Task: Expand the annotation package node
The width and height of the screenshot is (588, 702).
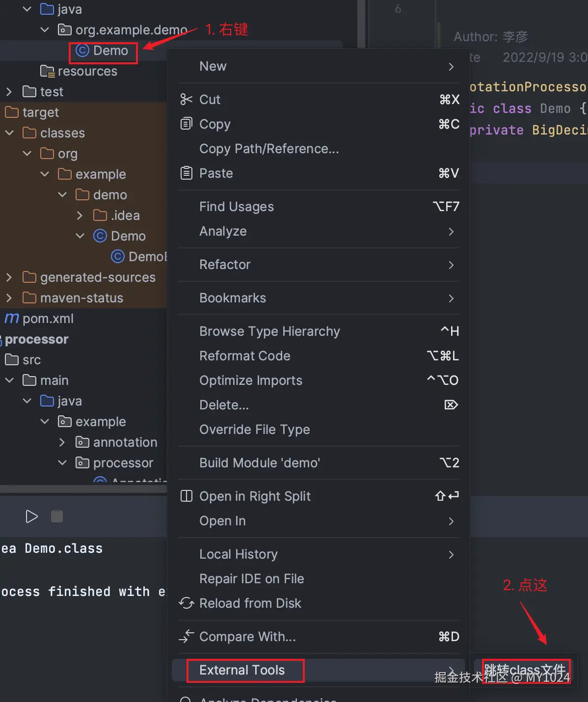Action: pyautogui.click(x=62, y=442)
